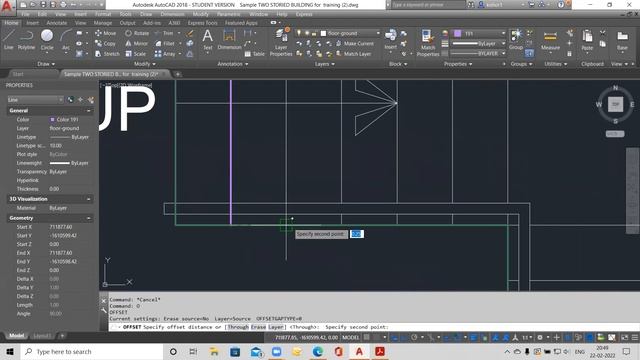Viewport: 640px width, 360px height.
Task: Select the Dimension tool
Action: coord(229,40)
